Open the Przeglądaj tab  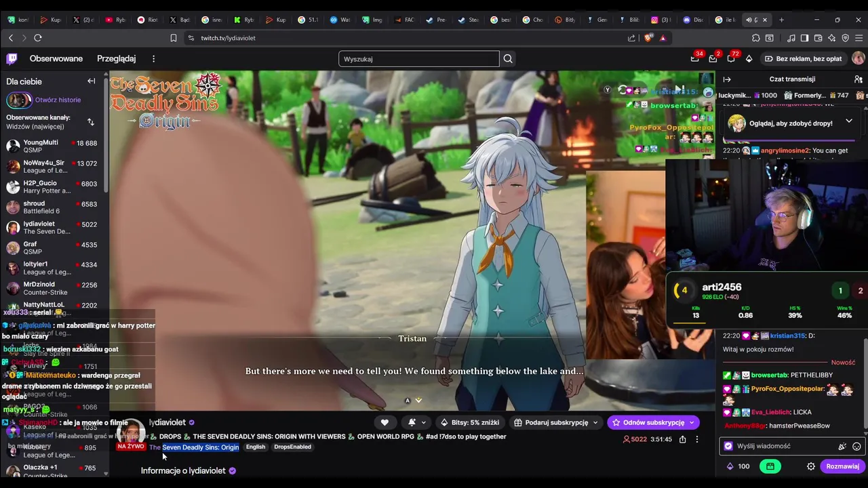116,59
